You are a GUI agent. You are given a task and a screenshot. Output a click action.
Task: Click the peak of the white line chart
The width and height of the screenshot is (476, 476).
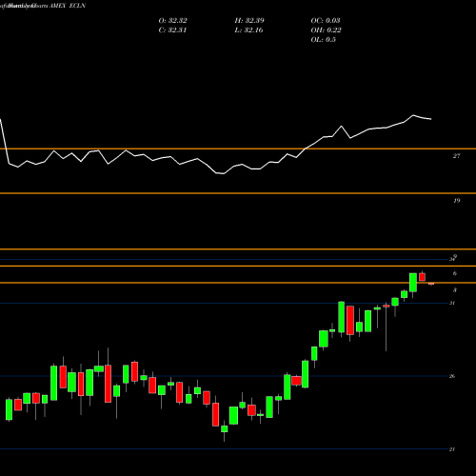click(413, 115)
